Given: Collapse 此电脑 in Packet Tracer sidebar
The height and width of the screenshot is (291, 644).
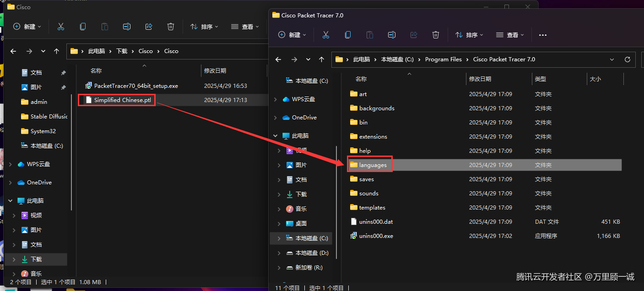Looking at the screenshot, I should tap(275, 136).
